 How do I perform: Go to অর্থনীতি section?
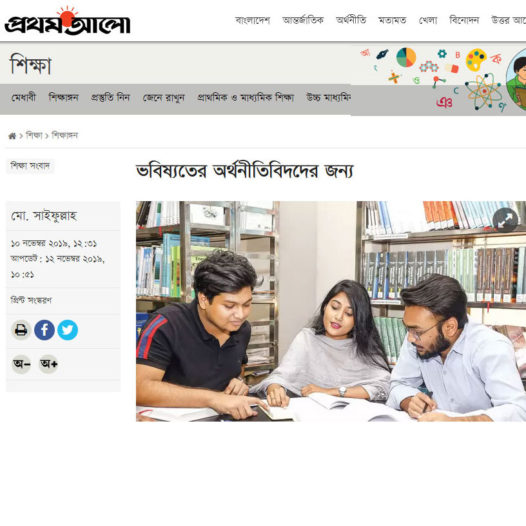(351, 20)
